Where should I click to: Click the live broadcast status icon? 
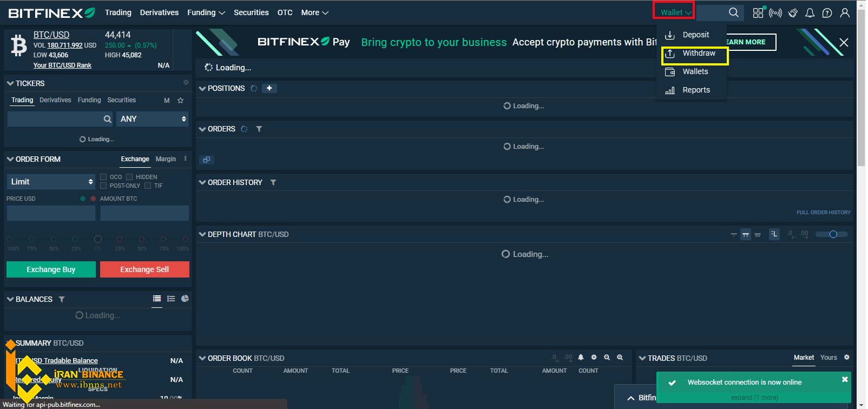point(775,12)
